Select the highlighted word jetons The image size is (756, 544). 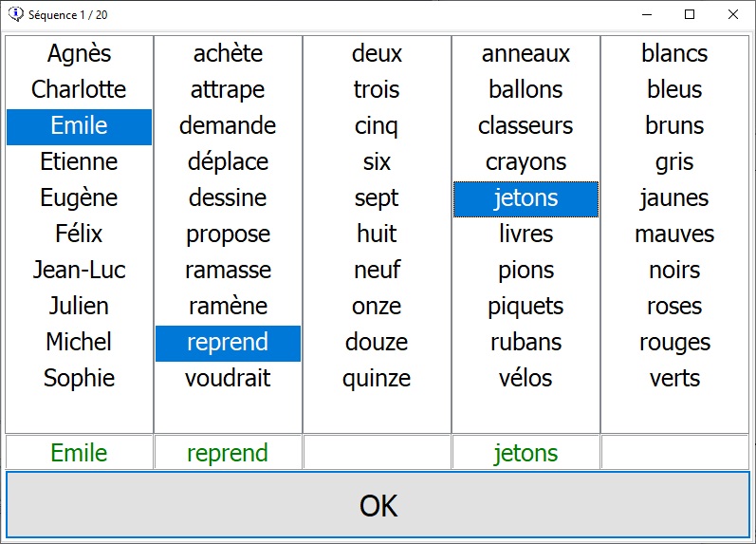coord(526,198)
